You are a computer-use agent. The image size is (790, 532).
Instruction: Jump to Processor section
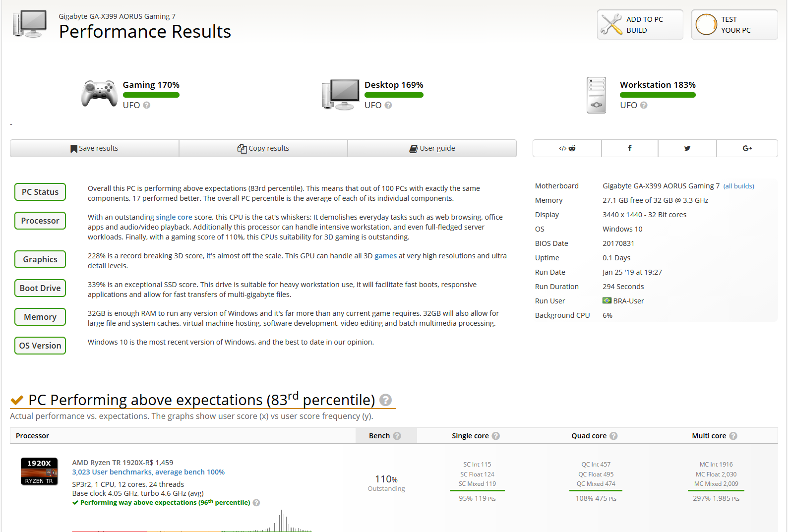coord(40,221)
